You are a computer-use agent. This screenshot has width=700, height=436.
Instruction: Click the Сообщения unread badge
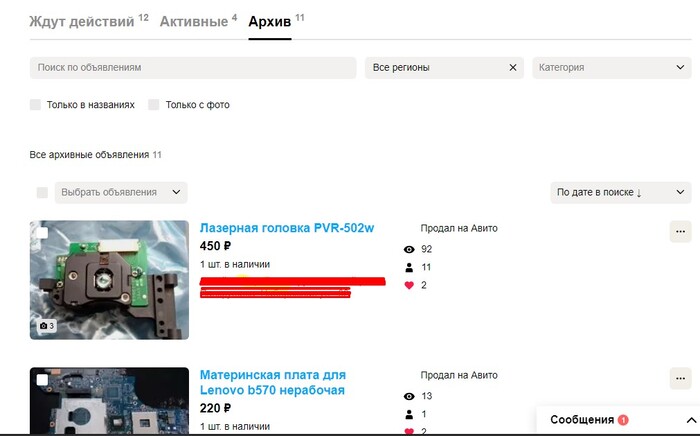(x=623, y=420)
